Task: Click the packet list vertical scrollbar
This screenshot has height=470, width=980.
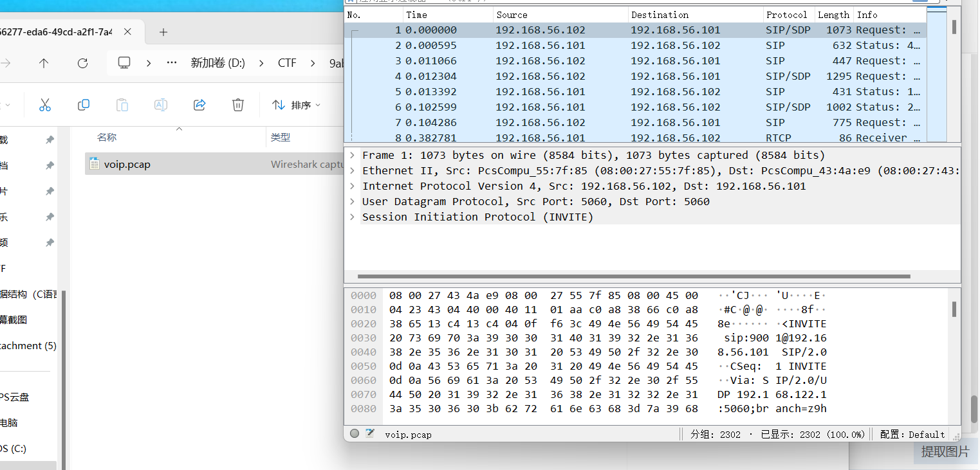Action: coord(954,26)
